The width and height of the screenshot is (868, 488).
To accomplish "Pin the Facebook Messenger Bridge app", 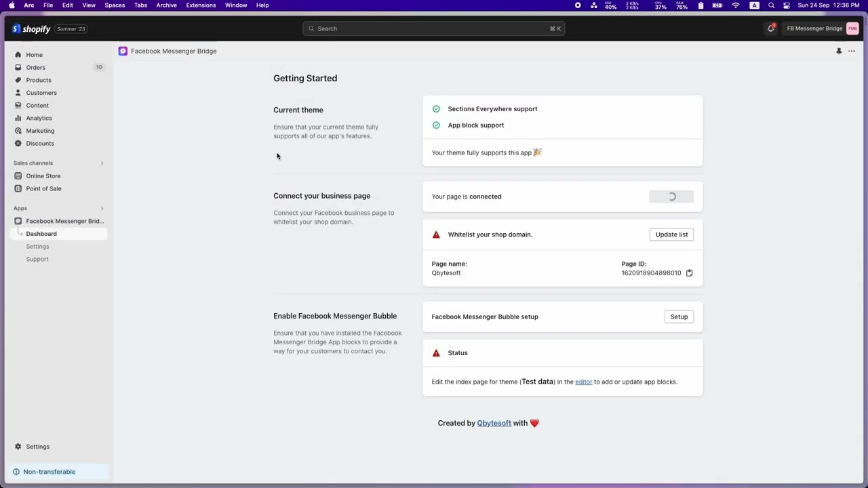I will pos(839,51).
